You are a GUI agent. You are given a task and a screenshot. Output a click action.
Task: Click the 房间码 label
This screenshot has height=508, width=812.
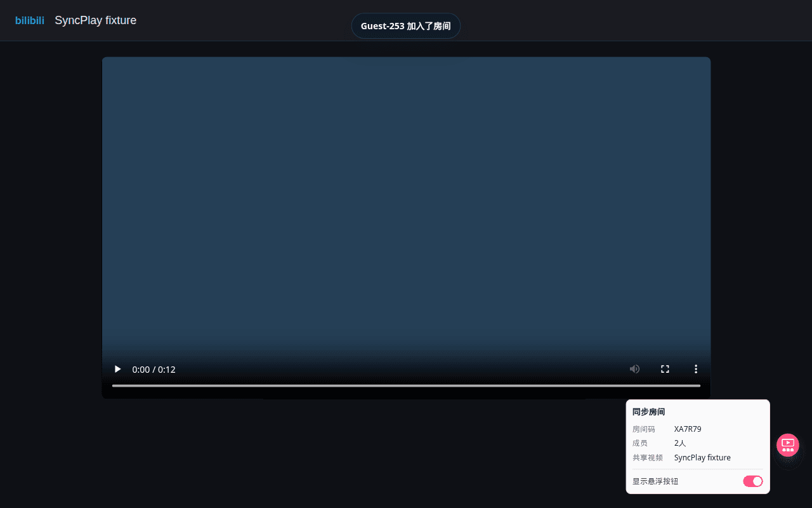pyautogui.click(x=644, y=429)
